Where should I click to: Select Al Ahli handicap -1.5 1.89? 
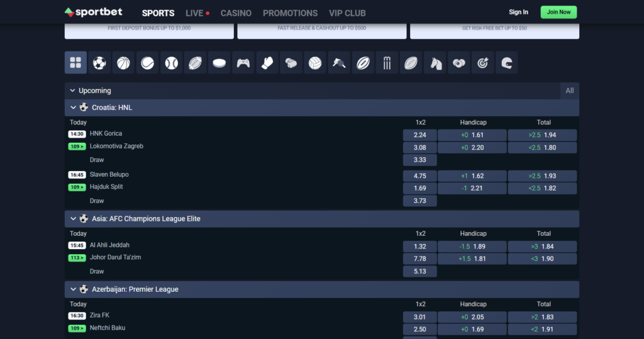472,247
